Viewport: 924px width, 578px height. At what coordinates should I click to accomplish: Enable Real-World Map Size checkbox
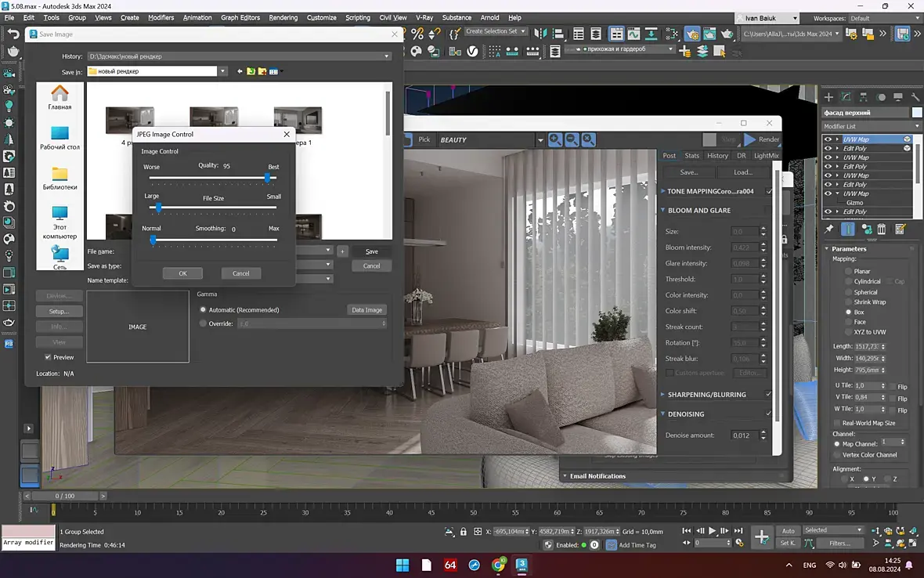pyautogui.click(x=837, y=422)
